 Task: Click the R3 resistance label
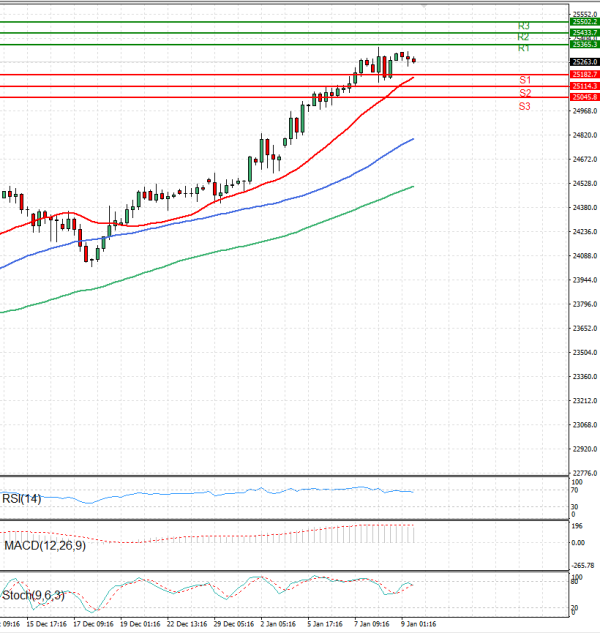523,25
